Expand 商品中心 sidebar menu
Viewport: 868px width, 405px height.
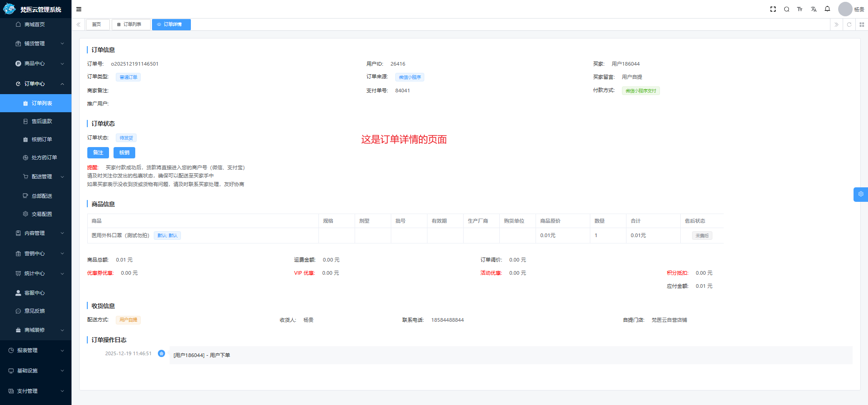pyautogui.click(x=36, y=64)
